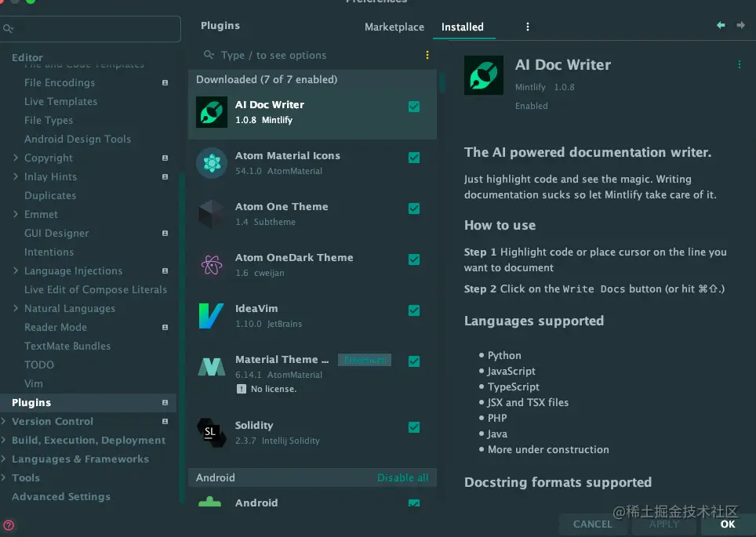The image size is (756, 537).
Task: Expand Tools section
Action: [x=3, y=477]
